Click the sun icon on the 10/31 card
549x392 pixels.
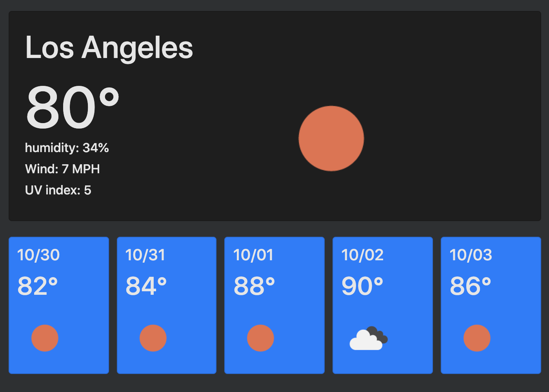[x=153, y=338]
